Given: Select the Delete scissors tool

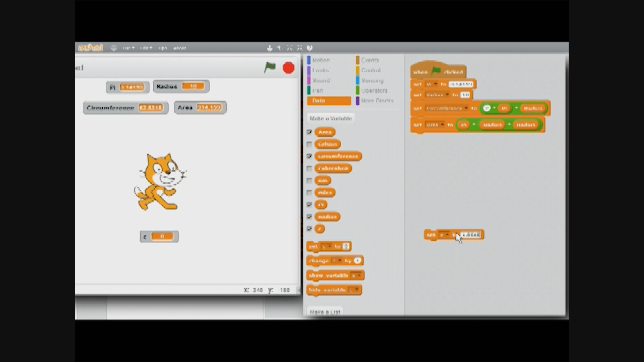Looking at the screenshot, I should pos(279,48).
